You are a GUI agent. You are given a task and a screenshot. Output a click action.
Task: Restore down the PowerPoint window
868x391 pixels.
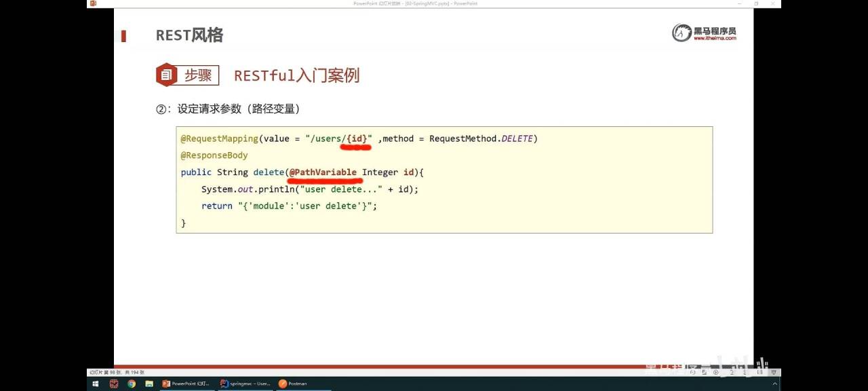pyautogui.click(x=756, y=3)
